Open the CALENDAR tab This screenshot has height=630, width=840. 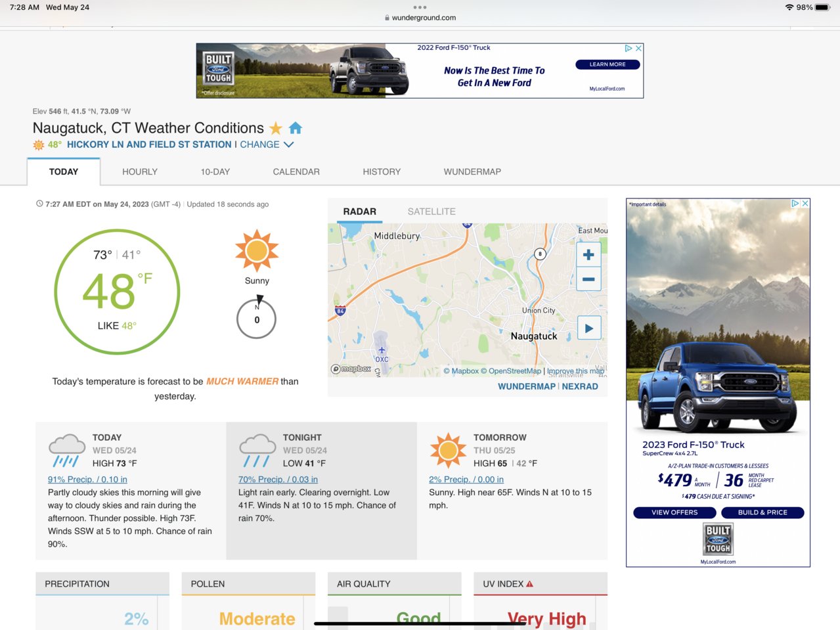pyautogui.click(x=296, y=171)
